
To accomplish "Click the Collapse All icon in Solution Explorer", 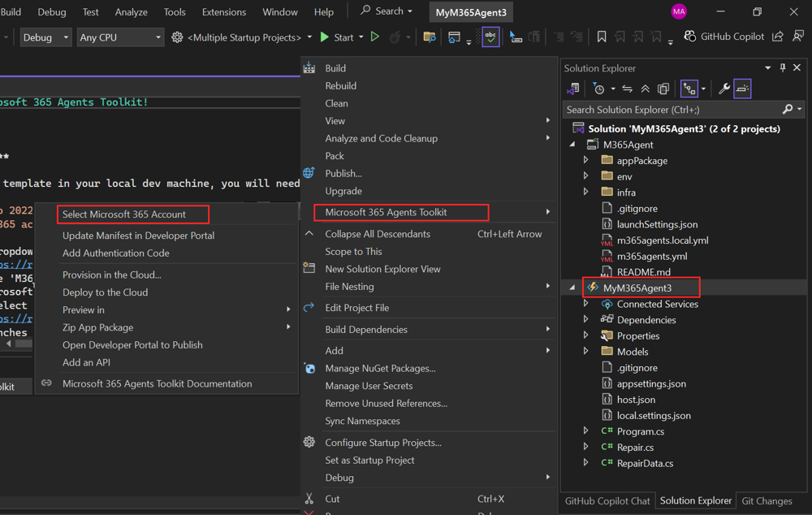I will click(x=646, y=89).
